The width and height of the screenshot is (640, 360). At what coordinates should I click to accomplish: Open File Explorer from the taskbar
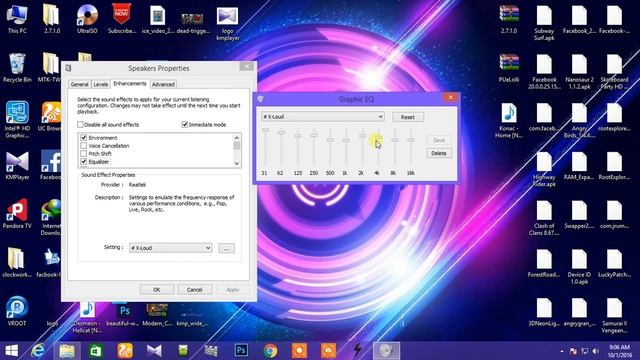point(67,350)
